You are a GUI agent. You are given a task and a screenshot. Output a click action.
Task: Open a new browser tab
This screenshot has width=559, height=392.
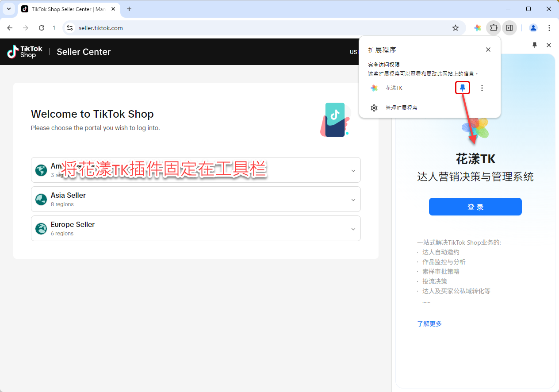129,9
